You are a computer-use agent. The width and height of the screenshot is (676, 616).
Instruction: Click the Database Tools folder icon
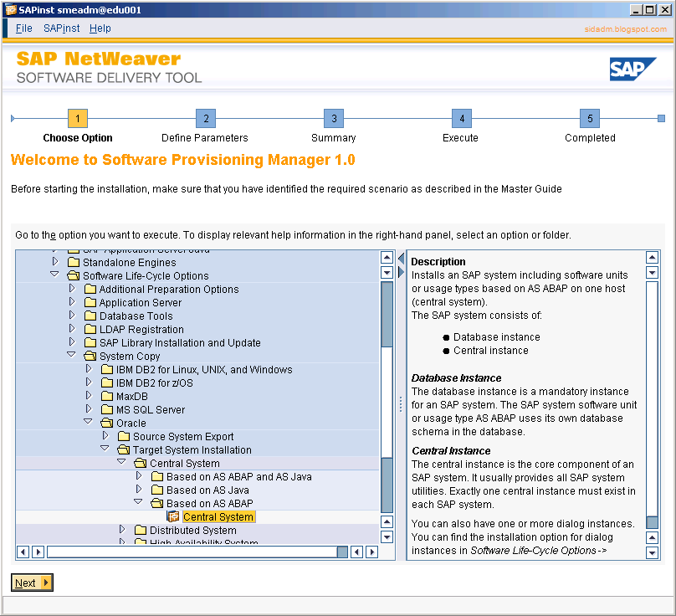click(x=90, y=316)
